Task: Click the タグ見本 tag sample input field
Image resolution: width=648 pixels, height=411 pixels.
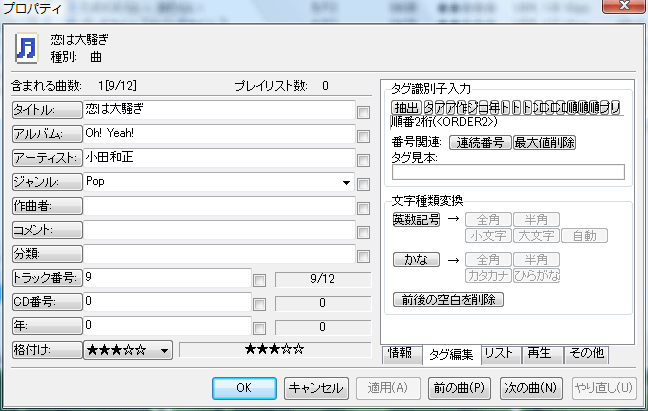Action: (x=507, y=171)
